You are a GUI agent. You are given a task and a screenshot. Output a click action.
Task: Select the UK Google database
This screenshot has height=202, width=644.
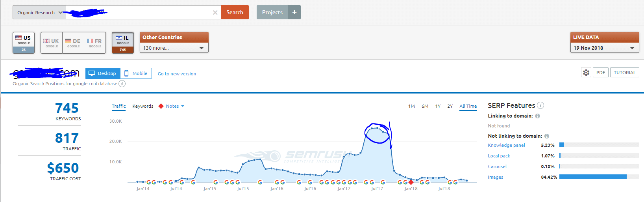52,43
